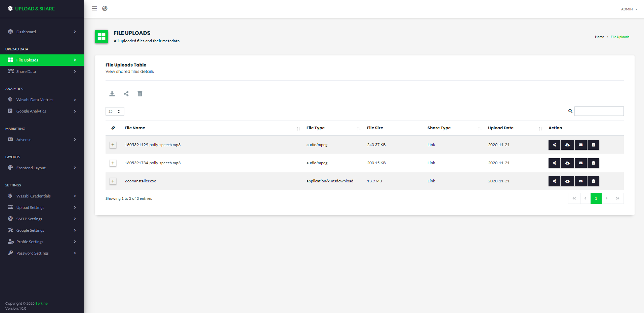Open Wasabi Credentials settings in the sidebar
The width and height of the screenshot is (644, 313).
[33, 196]
